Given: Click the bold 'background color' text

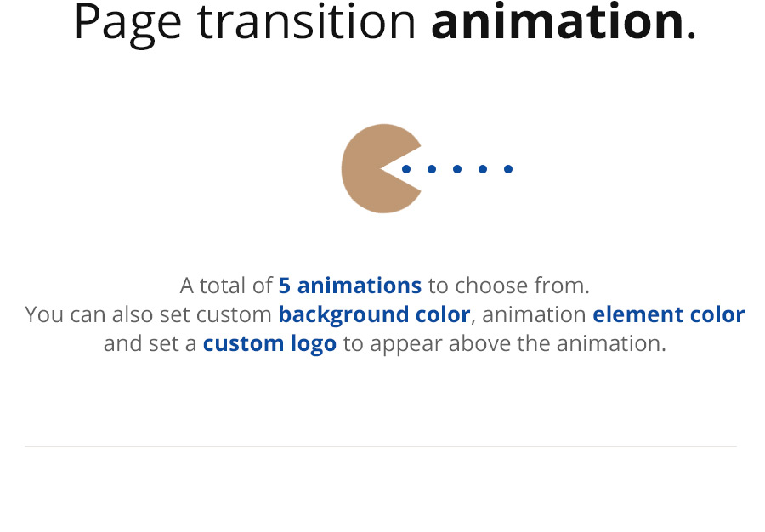Looking at the screenshot, I should 374,314.
